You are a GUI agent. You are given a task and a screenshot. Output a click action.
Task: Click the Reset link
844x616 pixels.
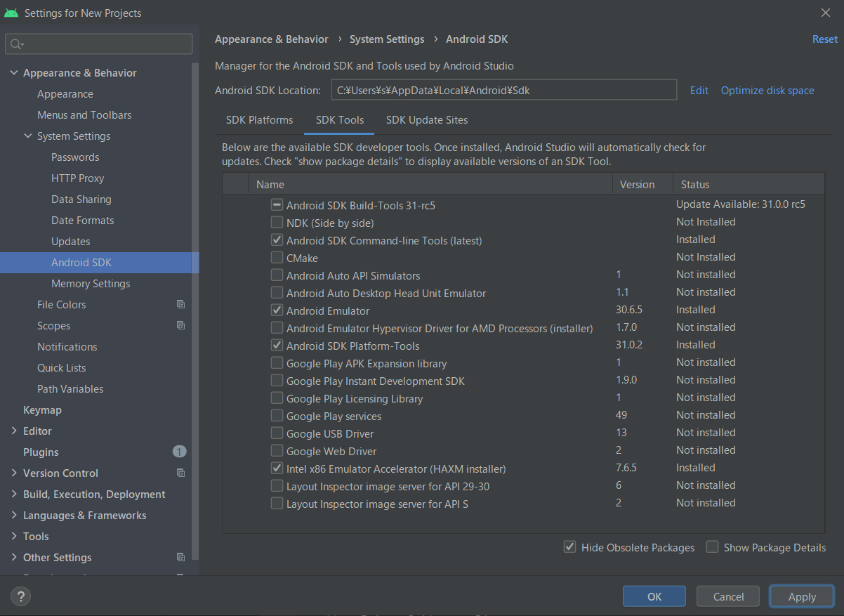825,39
